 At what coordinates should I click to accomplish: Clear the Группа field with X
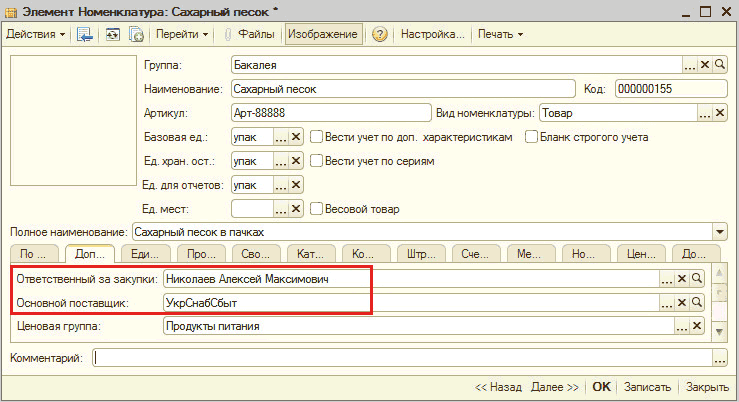(x=705, y=65)
